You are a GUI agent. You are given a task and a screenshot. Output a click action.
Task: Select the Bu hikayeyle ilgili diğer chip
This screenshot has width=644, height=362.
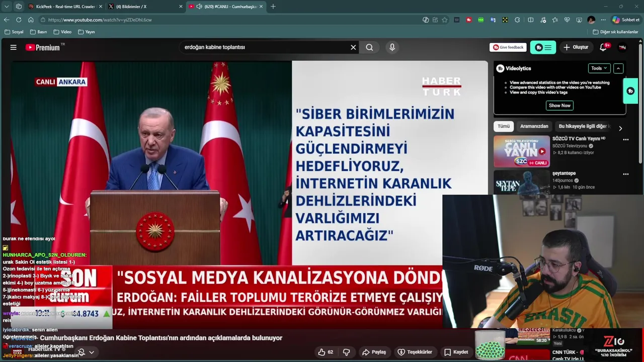[583, 126]
